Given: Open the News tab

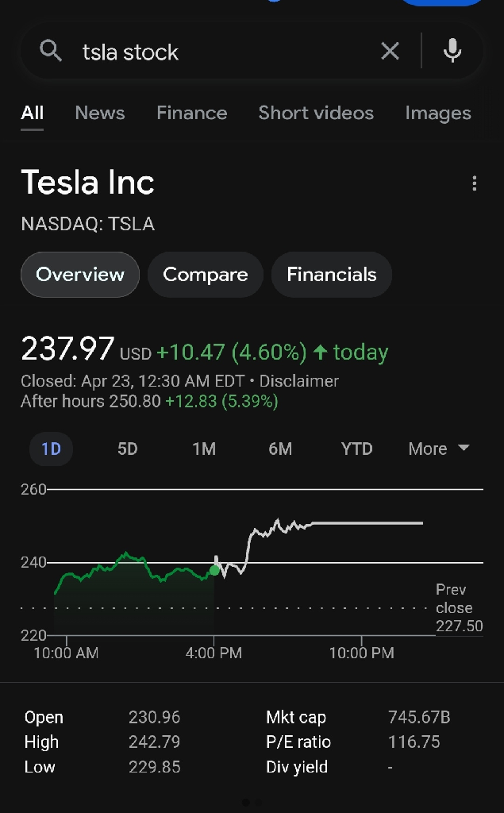Looking at the screenshot, I should coord(100,113).
